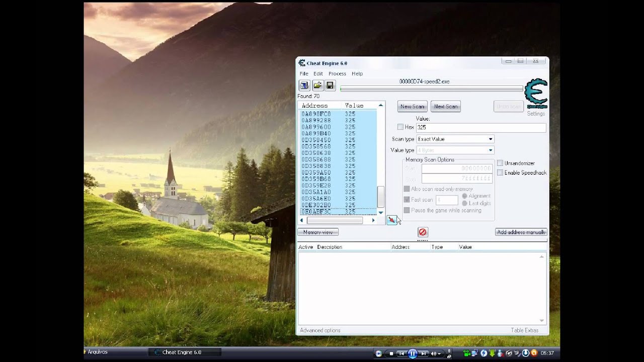Click the network computers tray icon
644x362 pixels.
475,353
